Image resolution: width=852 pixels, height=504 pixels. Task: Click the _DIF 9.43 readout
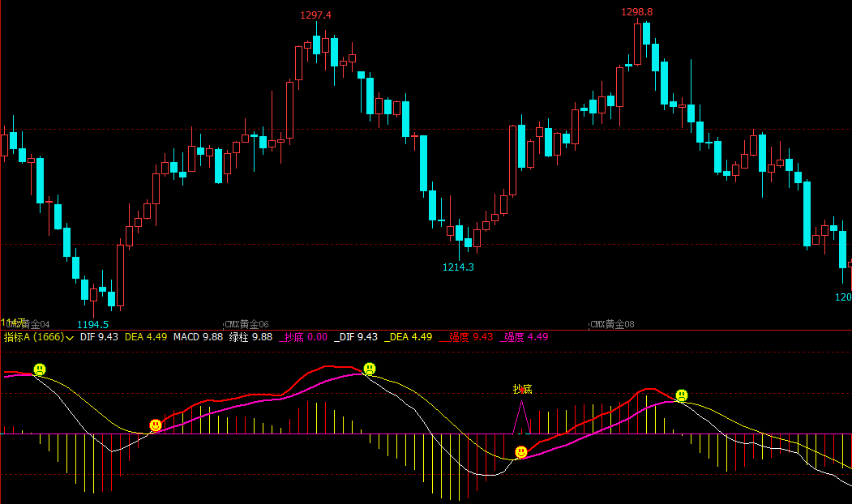[x=356, y=337]
